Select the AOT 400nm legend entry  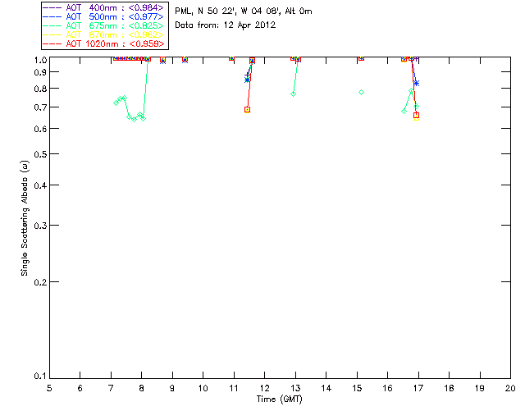[x=103, y=7]
